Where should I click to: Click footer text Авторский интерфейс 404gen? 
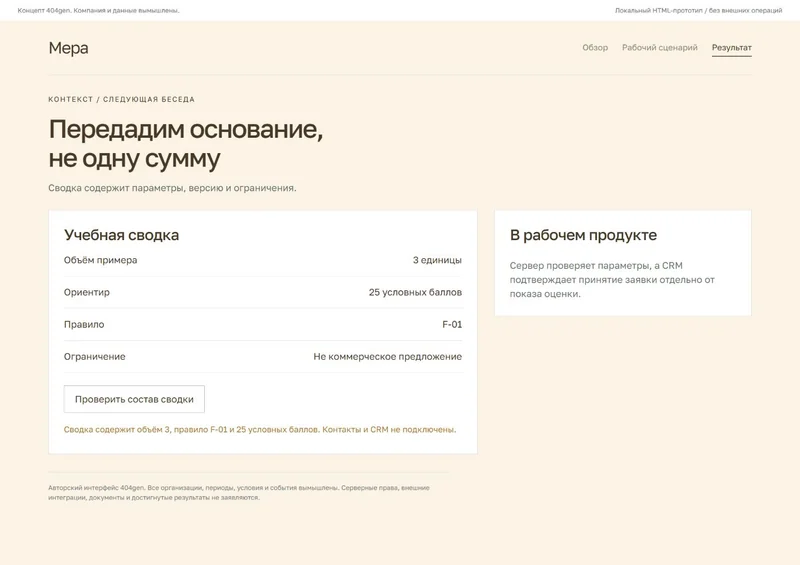point(239,493)
